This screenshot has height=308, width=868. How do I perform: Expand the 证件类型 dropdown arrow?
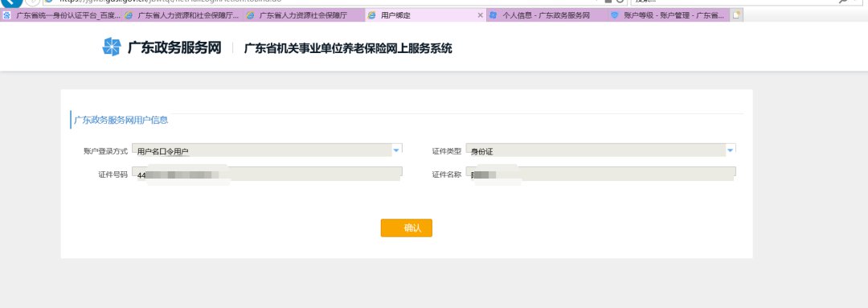coord(730,150)
